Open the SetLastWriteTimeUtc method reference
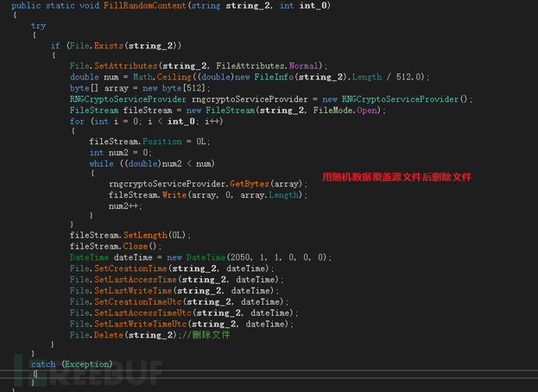The image size is (538, 392). [x=140, y=323]
